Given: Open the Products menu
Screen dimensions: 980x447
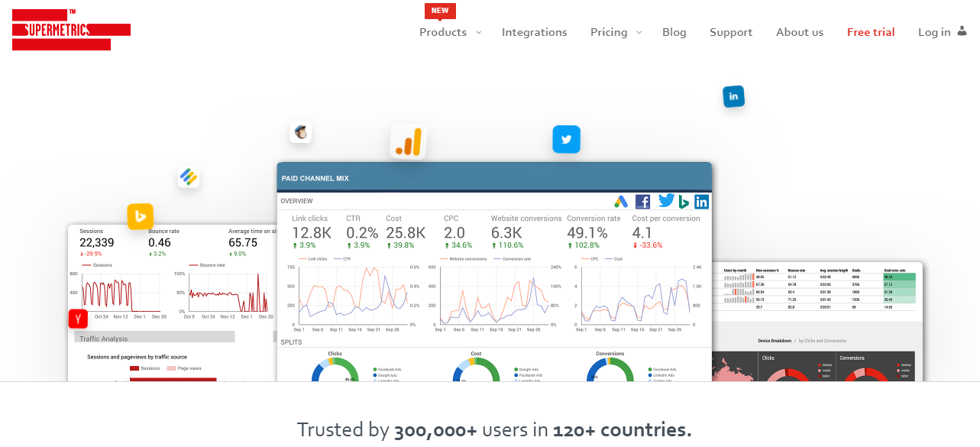Looking at the screenshot, I should coord(443,32).
